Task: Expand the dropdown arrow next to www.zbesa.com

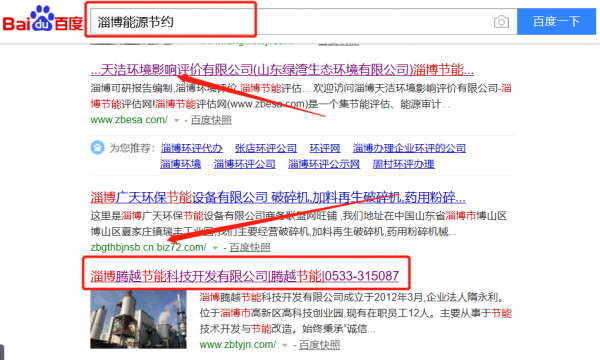Action: point(176,121)
